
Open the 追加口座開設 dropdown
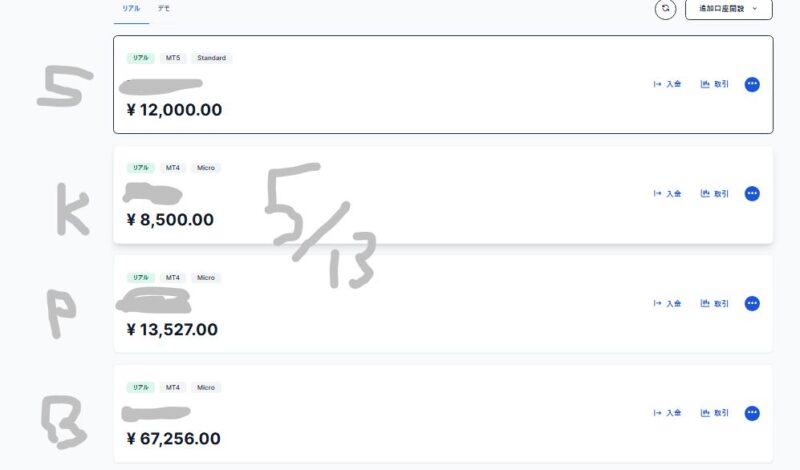(729, 9)
